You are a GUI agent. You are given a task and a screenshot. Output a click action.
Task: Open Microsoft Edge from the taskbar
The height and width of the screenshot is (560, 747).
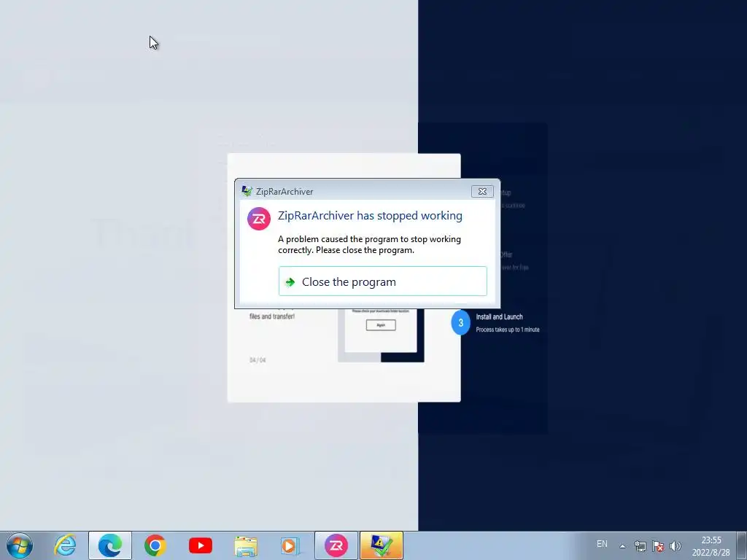pyautogui.click(x=110, y=545)
